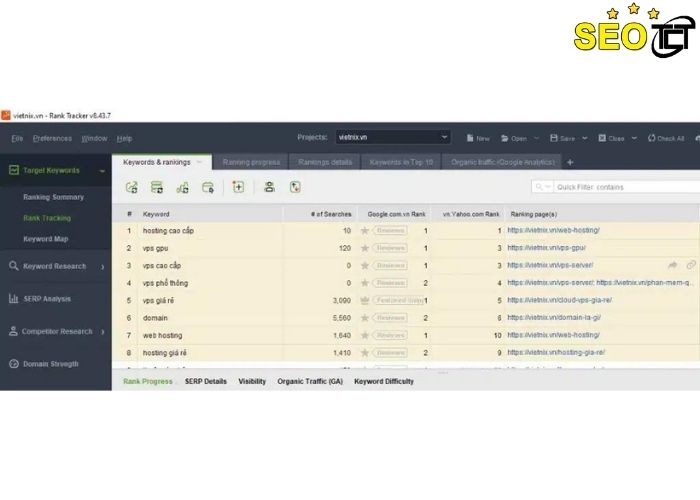Switch to the Rankings details tab

tap(325, 162)
